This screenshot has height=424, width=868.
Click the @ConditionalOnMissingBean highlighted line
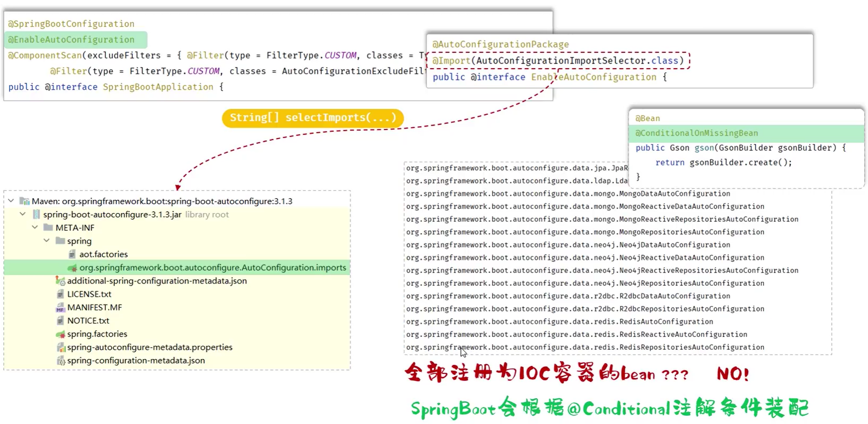coord(746,133)
